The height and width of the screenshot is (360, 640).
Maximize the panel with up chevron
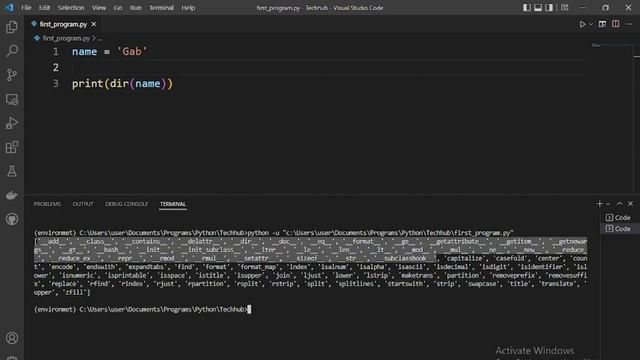click(619, 204)
